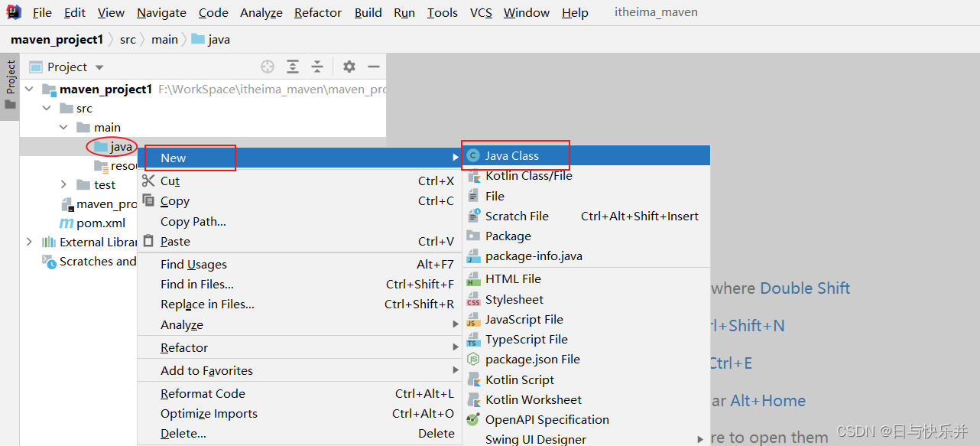Click the Maven icon beside maven_pro file
The height and width of the screenshot is (446, 980).
pos(67,203)
